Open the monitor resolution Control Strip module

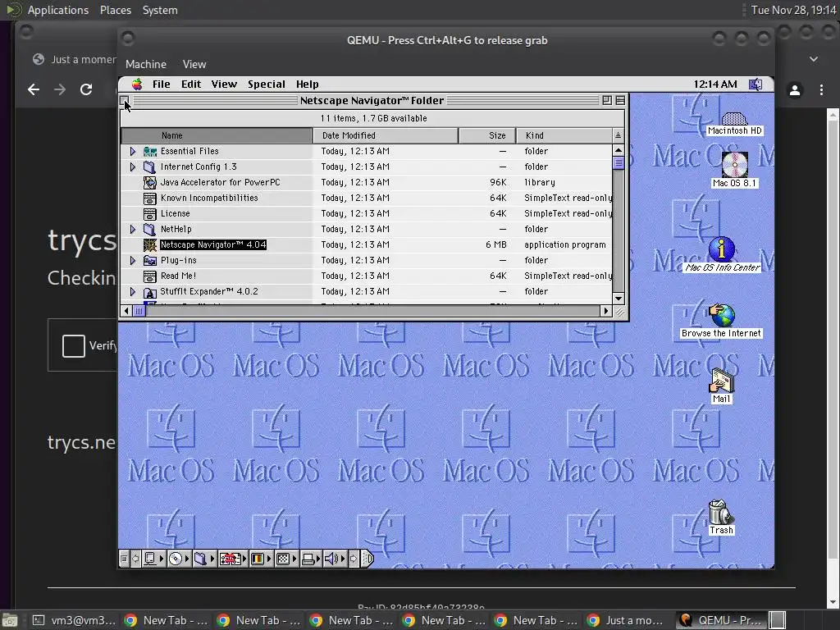click(x=286, y=559)
